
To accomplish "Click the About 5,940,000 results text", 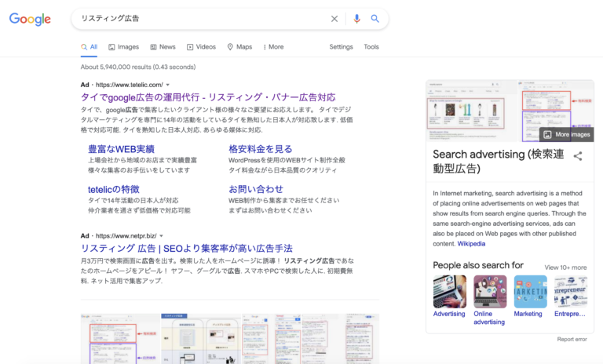I will (x=138, y=67).
